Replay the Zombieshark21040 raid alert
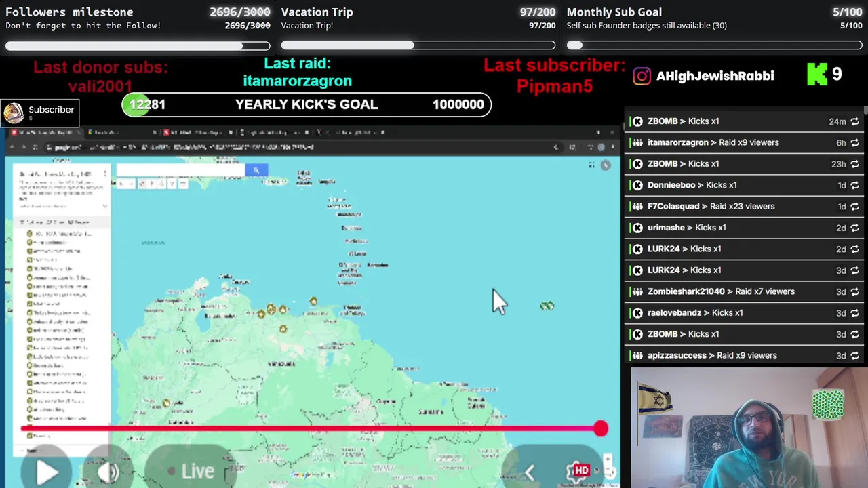 pyautogui.click(x=854, y=291)
